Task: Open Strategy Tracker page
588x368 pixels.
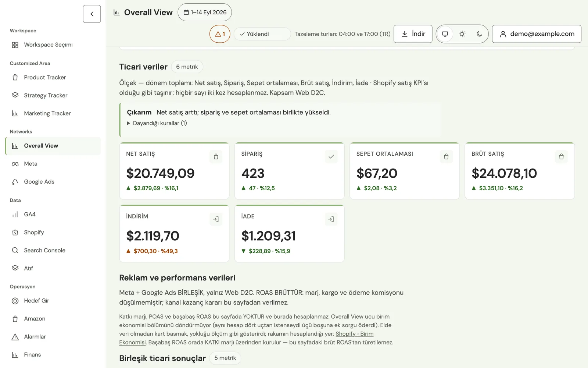Action: tap(53, 95)
